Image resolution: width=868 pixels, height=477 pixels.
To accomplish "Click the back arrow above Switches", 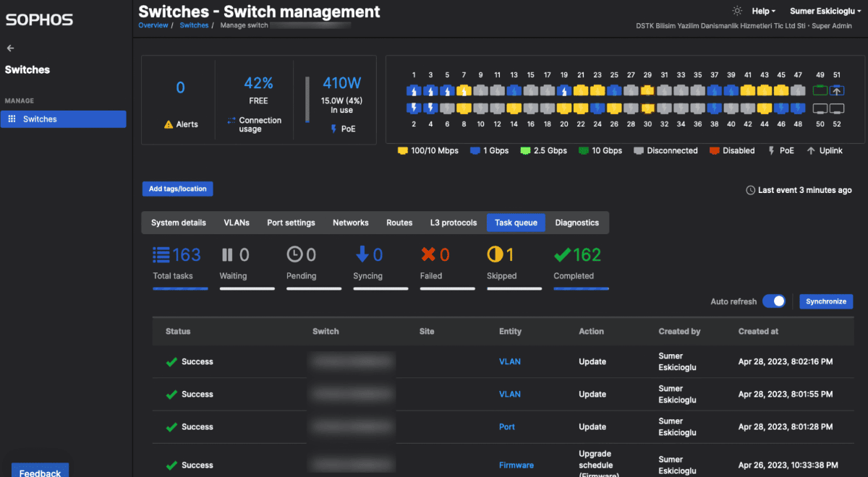I will (x=10, y=48).
